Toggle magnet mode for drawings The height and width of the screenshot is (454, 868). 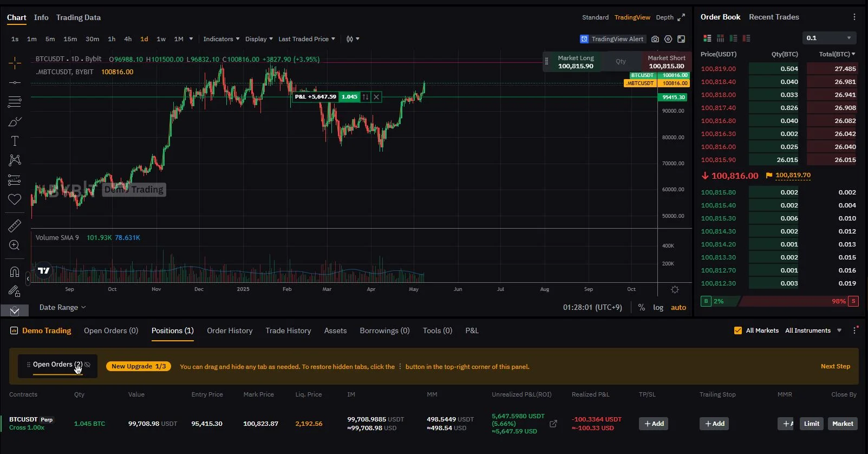[x=15, y=271]
